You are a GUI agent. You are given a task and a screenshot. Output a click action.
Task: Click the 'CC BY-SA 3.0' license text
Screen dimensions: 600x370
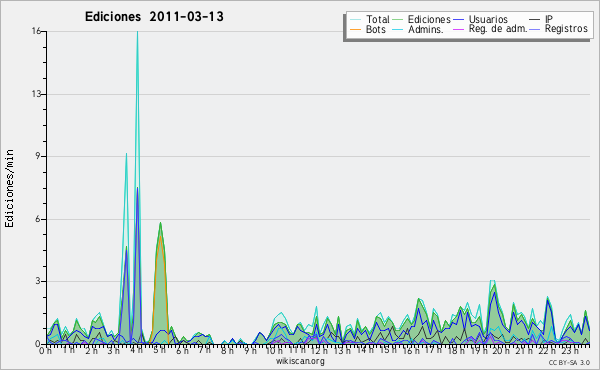pos(569,363)
